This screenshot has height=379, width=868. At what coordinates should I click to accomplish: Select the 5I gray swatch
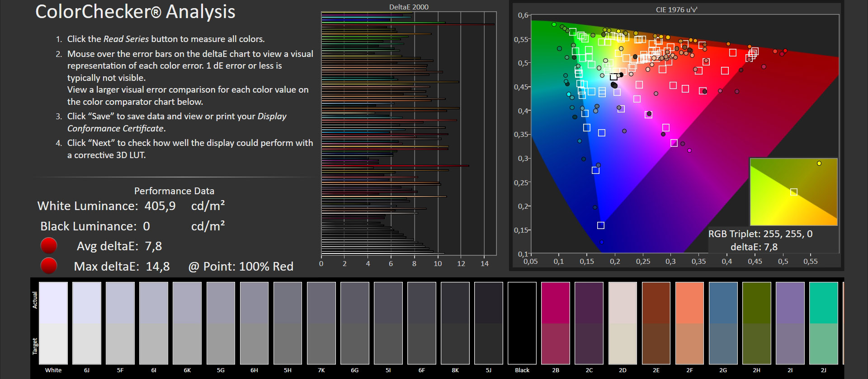(x=388, y=323)
